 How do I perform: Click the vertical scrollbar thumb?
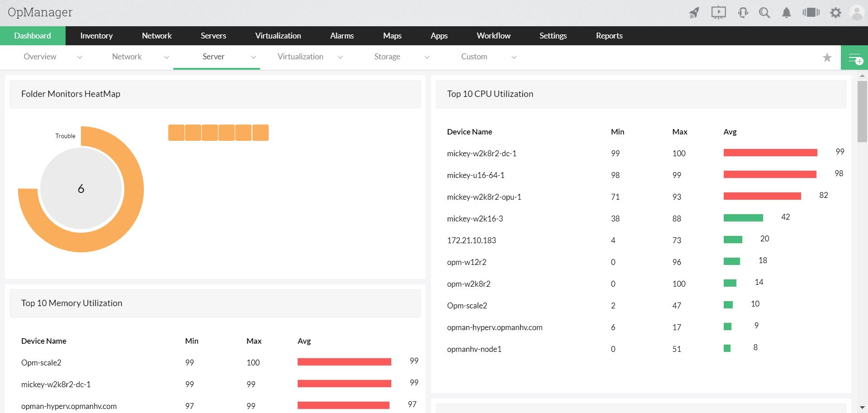click(862, 112)
